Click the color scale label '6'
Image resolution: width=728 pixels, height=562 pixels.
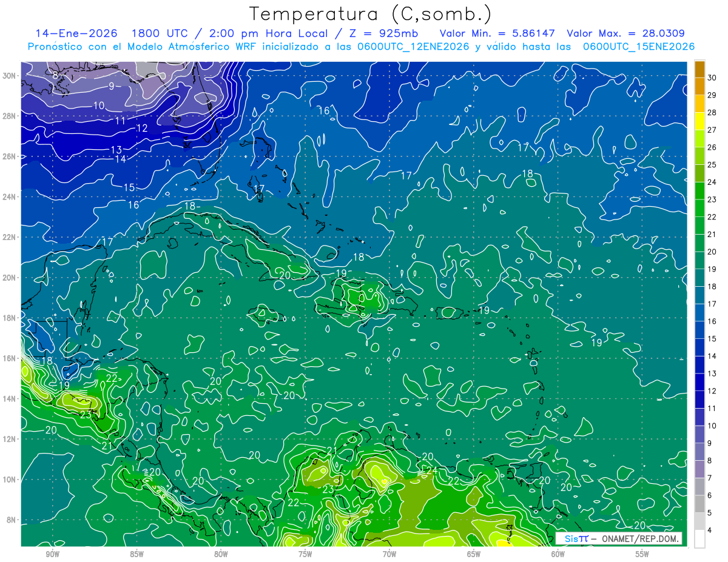(710, 495)
